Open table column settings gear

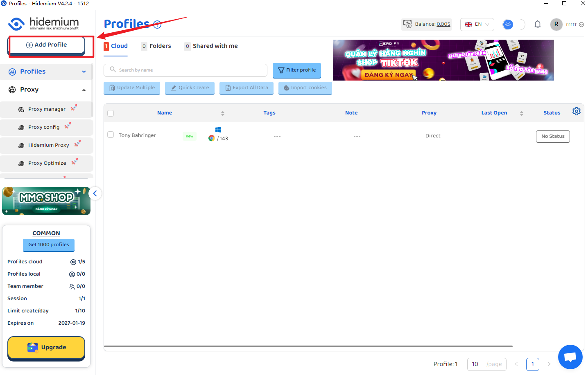click(576, 112)
